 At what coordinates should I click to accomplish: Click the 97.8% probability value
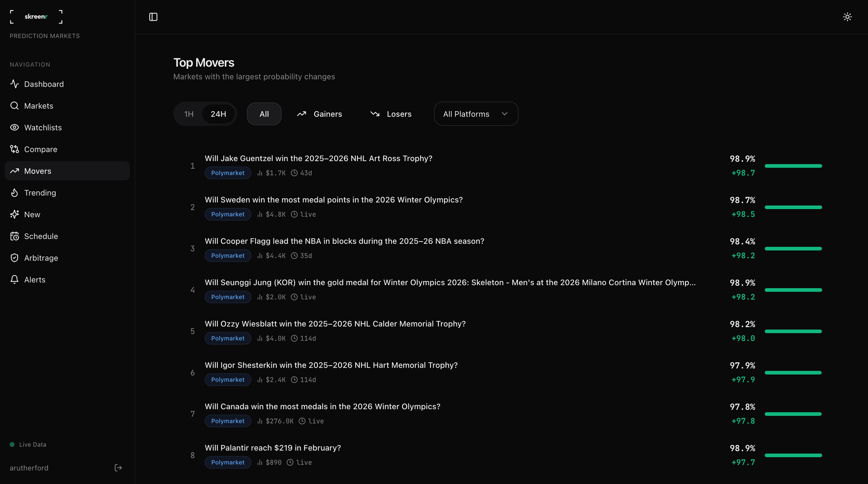[x=742, y=407]
